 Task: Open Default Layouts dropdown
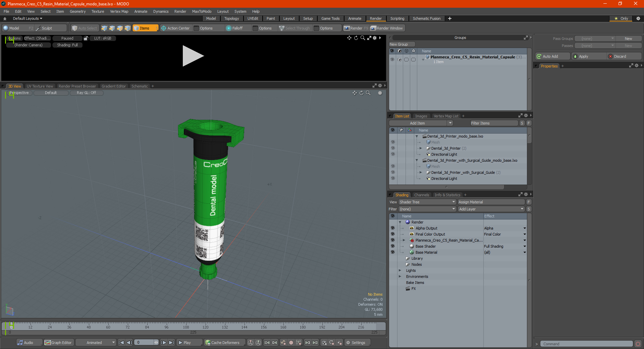coord(28,18)
